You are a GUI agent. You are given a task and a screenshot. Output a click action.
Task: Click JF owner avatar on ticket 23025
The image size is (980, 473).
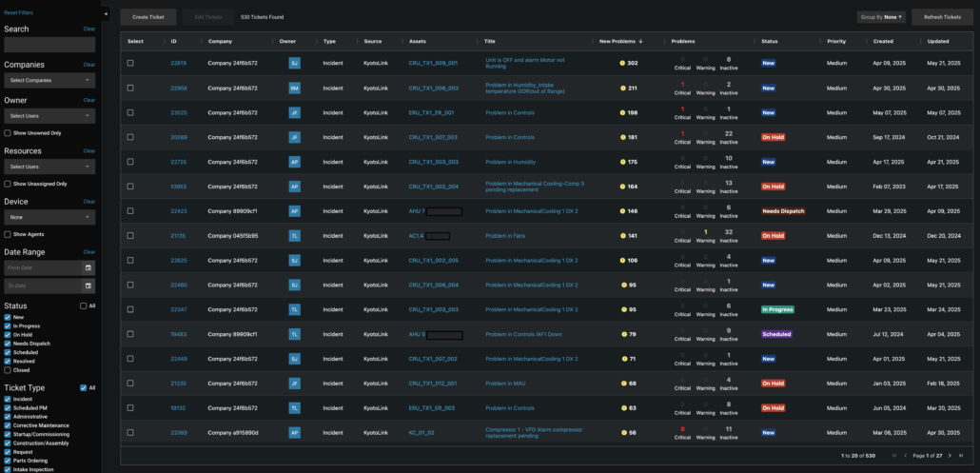[x=294, y=112]
